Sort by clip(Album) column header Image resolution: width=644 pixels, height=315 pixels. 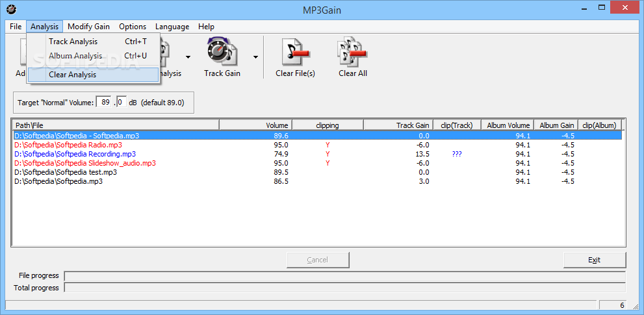pyautogui.click(x=600, y=125)
